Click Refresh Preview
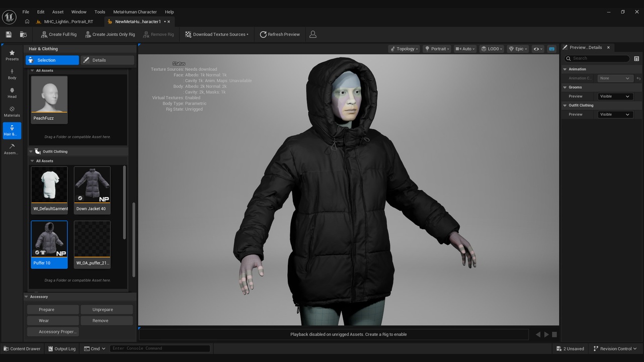This screenshot has width=644, height=362. point(280,34)
